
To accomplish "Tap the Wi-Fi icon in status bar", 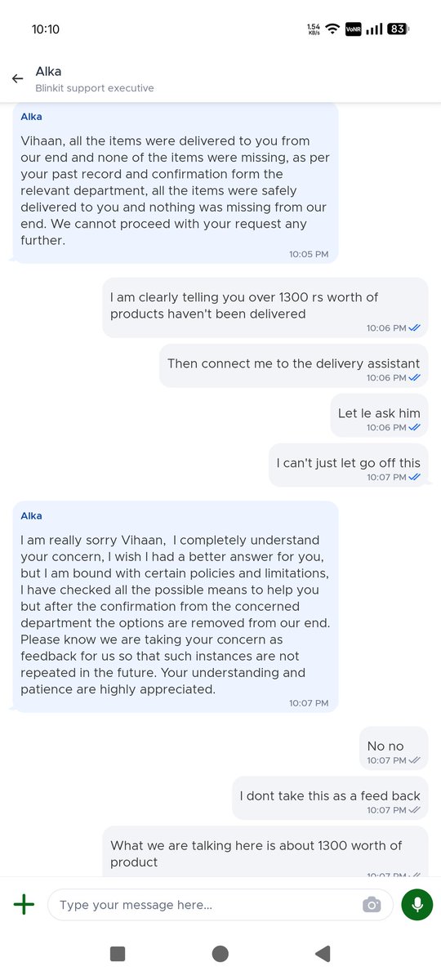I will click(x=332, y=29).
